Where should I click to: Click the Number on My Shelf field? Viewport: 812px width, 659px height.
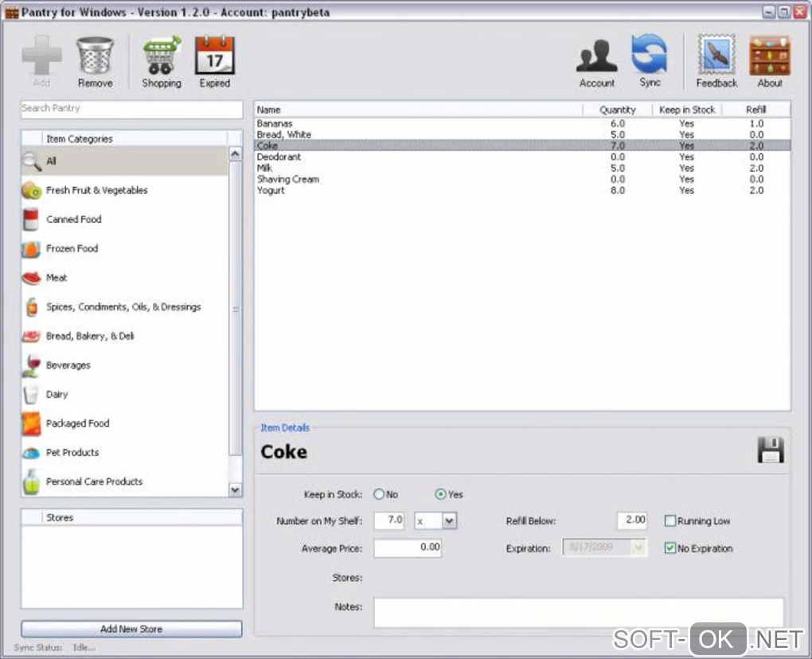coord(389,521)
